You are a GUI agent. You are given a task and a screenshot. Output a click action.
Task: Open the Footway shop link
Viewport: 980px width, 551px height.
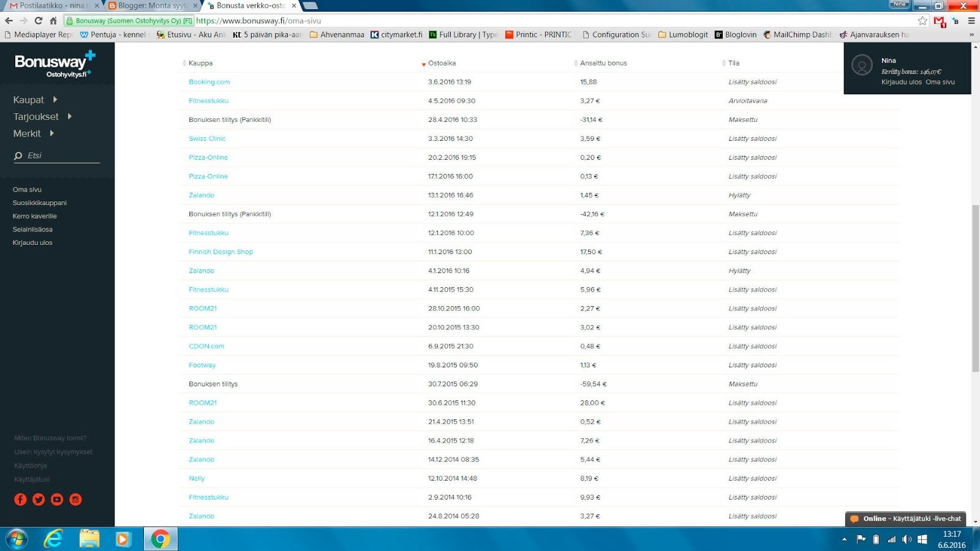click(x=202, y=365)
